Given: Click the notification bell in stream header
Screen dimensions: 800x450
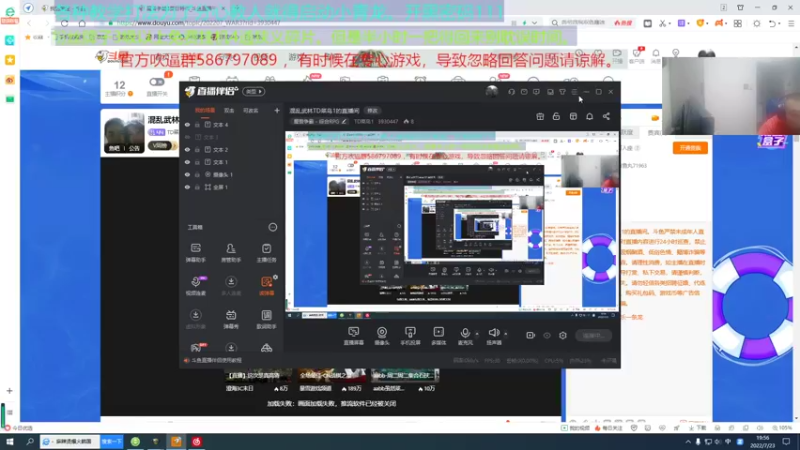Looking at the screenshot, I should pos(589,116).
